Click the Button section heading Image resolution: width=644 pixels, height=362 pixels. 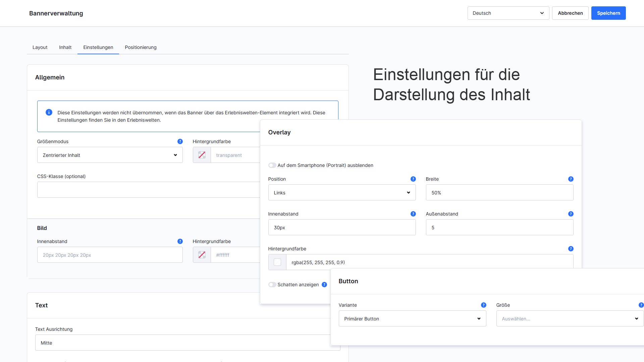pyautogui.click(x=348, y=281)
